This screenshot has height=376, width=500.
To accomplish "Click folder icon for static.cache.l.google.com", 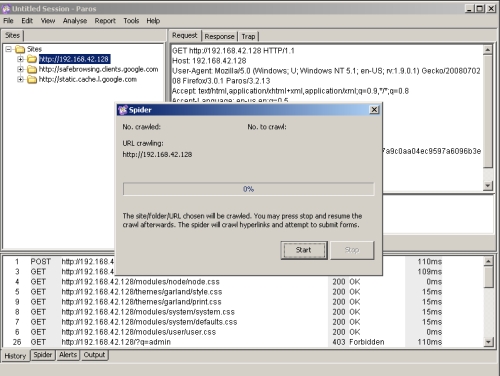I will pos(32,79).
